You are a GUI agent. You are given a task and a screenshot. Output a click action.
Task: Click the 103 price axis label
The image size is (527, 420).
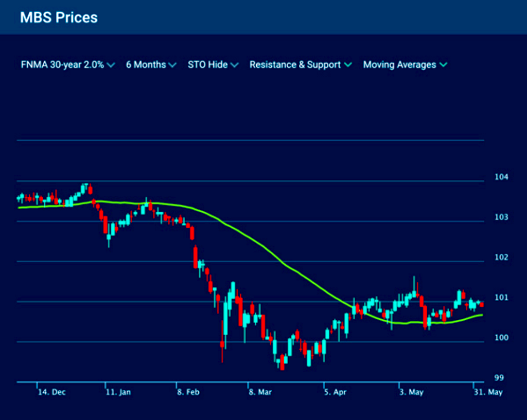[x=501, y=217]
